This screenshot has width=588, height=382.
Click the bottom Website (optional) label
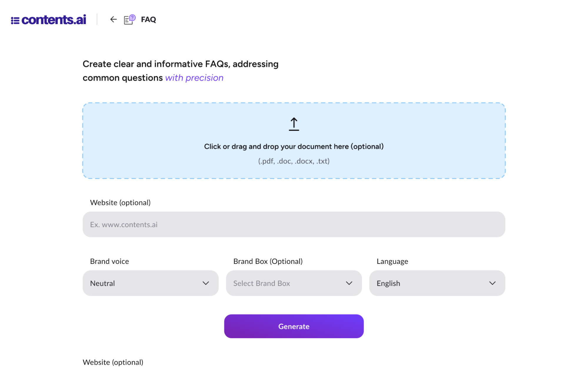tap(113, 362)
